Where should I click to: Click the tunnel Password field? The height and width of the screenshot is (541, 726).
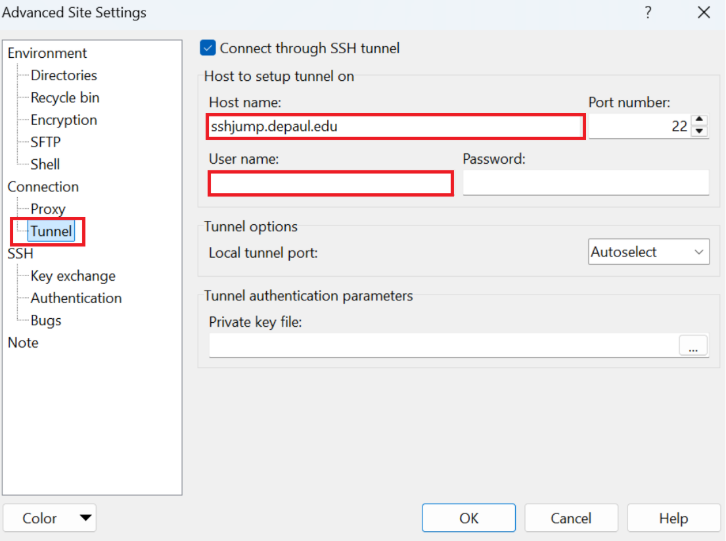[x=585, y=183]
